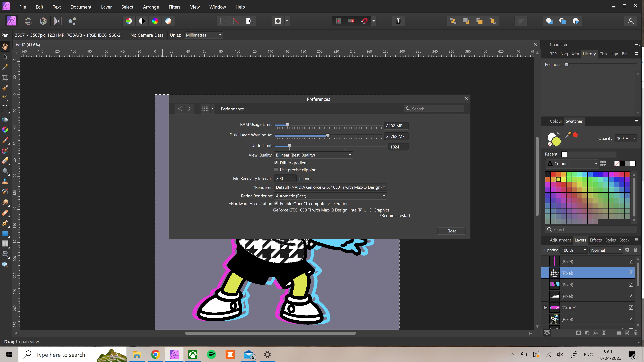The width and height of the screenshot is (644, 362).
Task: Select the Zoom magnifier tool
Action: 5,265
